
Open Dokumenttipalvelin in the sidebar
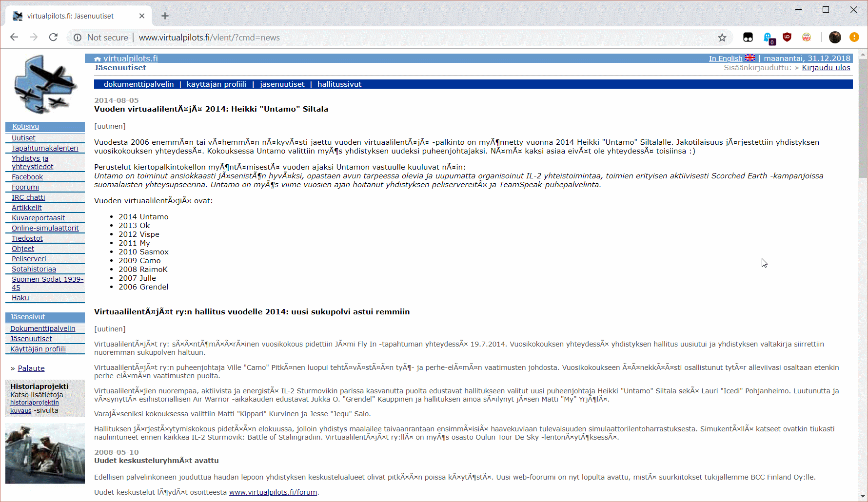(x=43, y=328)
